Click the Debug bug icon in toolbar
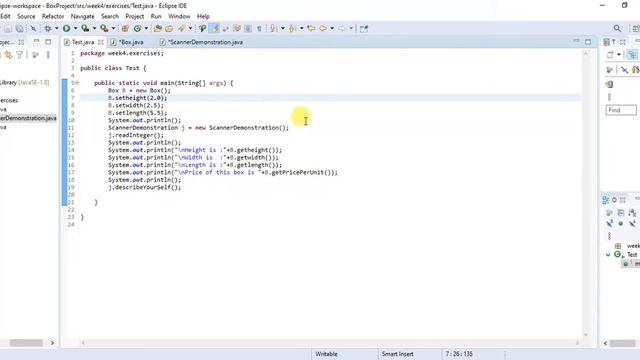The height and width of the screenshot is (360, 640). [x=48, y=28]
